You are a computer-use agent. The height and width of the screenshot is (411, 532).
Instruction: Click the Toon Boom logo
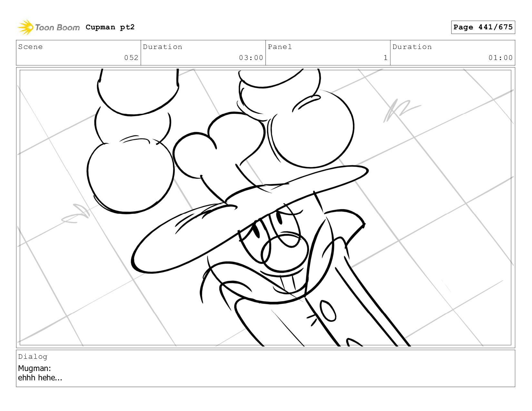tap(48, 27)
